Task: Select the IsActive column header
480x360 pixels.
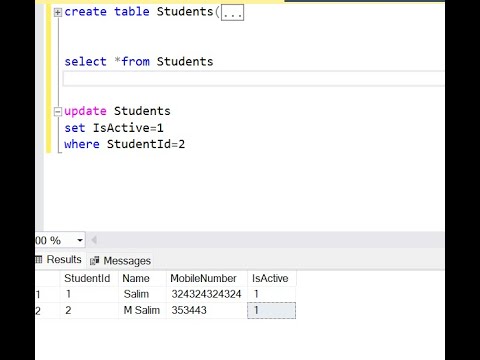Action: pos(272,278)
